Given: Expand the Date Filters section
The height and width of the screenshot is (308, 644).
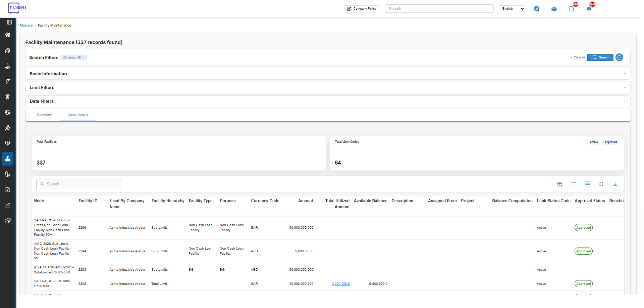Looking at the screenshot, I should [x=328, y=101].
